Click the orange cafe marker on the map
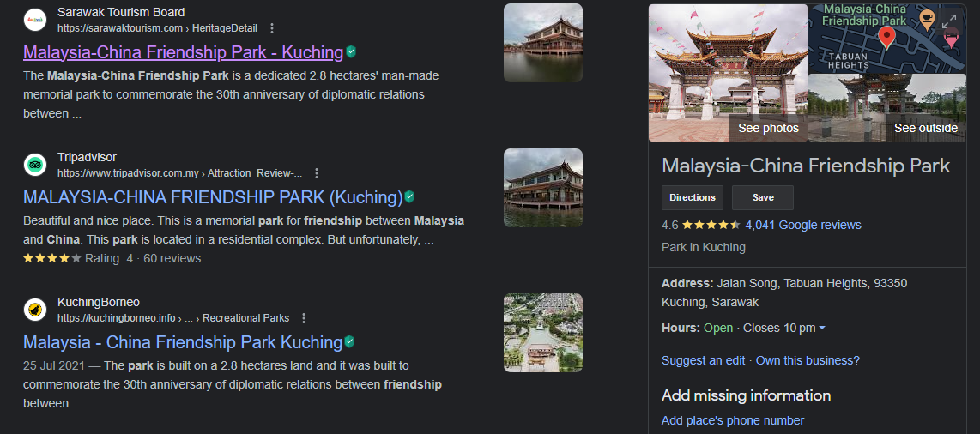This screenshot has height=434, width=980. (928, 20)
